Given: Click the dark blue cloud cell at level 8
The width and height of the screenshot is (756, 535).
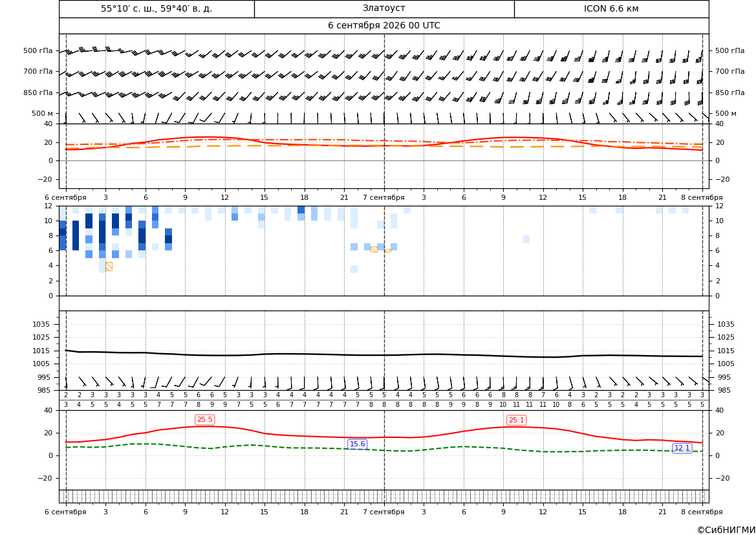Looking at the screenshot, I should tap(168, 239).
